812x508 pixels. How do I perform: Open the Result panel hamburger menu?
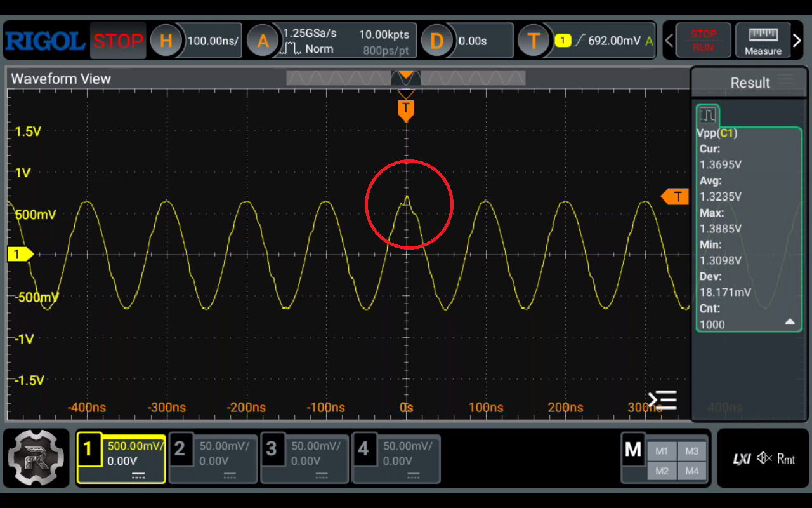pos(786,79)
